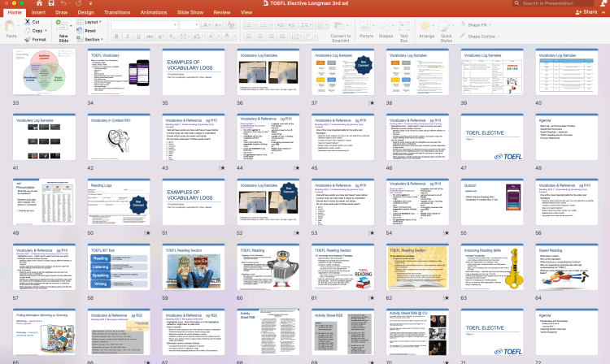The height and width of the screenshot is (364, 610).
Task: Click the Cut scissors icon
Action: point(28,23)
